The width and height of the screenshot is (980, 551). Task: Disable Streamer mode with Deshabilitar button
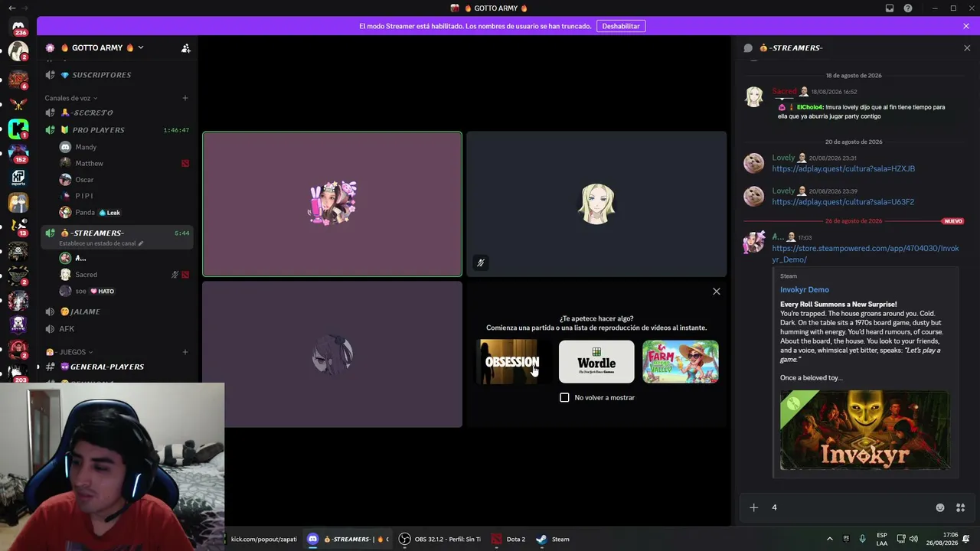tap(621, 26)
